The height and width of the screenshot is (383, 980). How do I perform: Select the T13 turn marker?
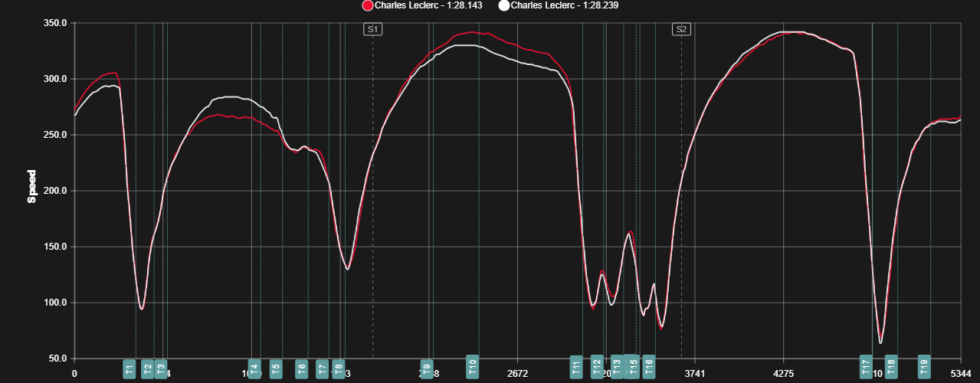[x=617, y=366]
